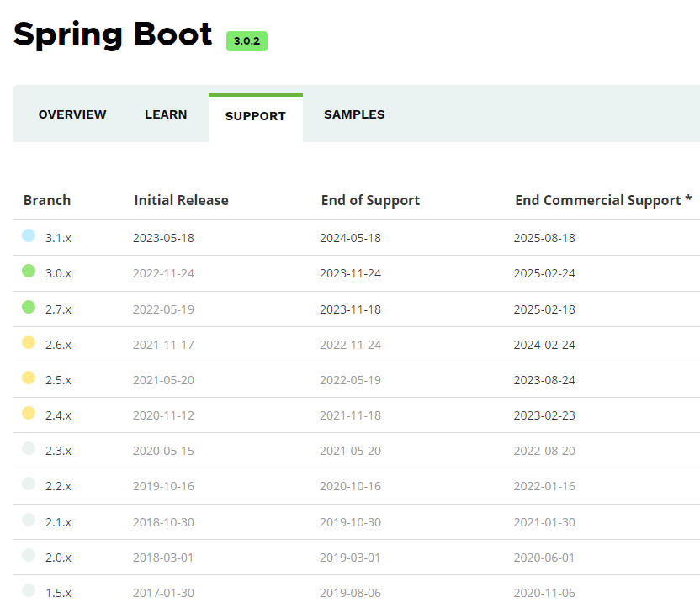700x613 pixels.
Task: Go to the Samples tab
Action: click(x=354, y=114)
